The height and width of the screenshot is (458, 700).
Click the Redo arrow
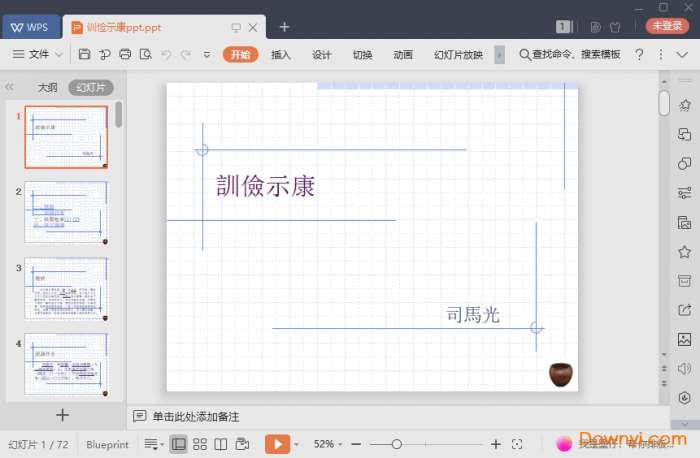coord(186,54)
